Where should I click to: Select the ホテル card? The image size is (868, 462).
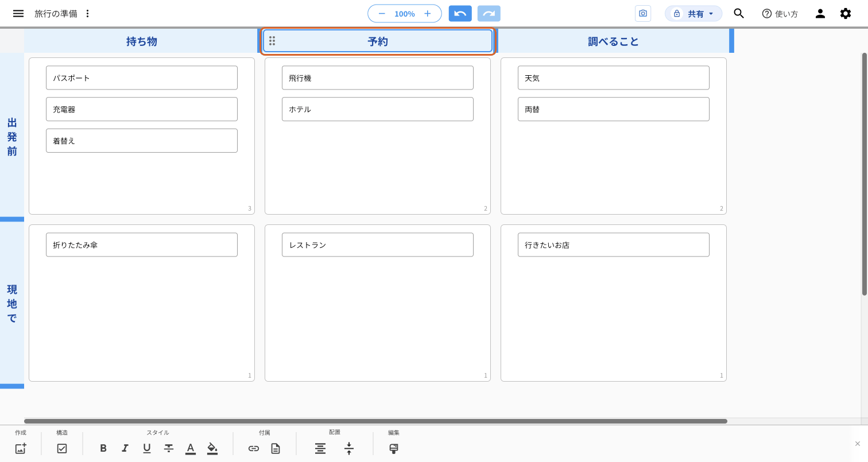coord(378,109)
